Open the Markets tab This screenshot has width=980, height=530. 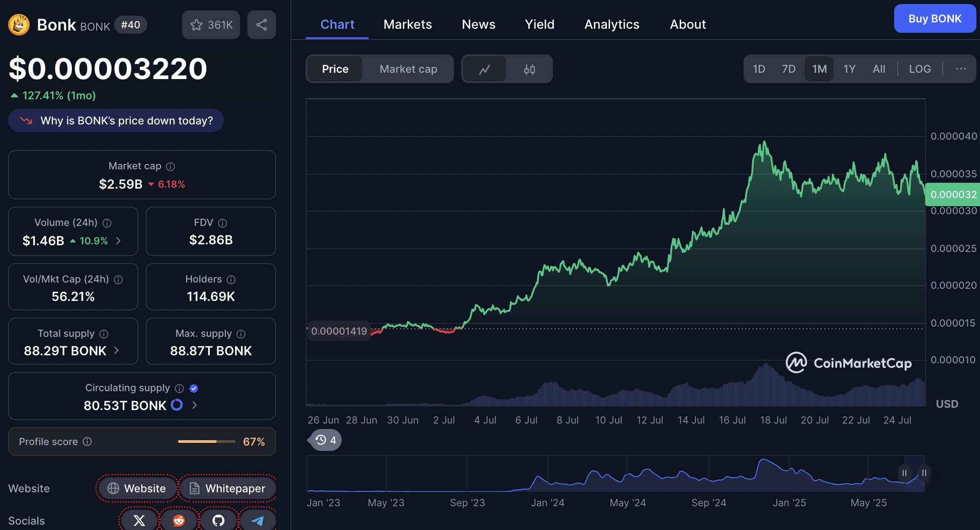(x=408, y=24)
